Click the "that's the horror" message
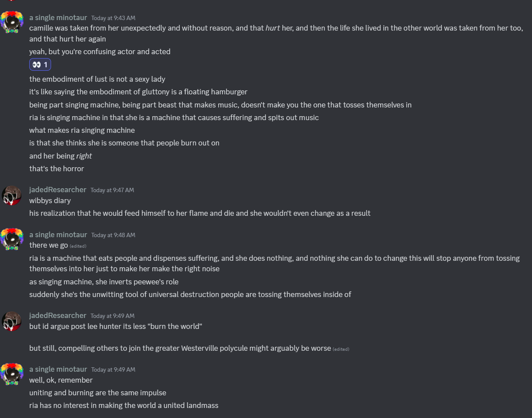This screenshot has width=532, height=418. tap(56, 169)
